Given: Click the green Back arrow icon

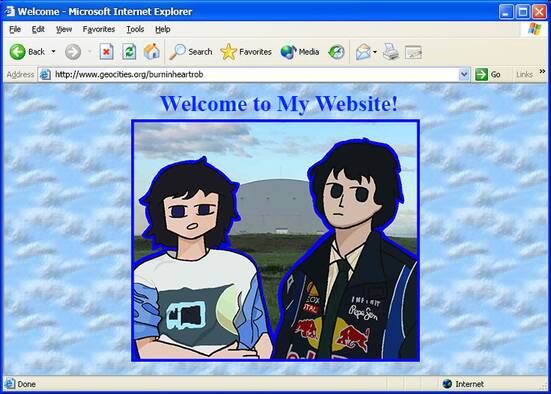Looking at the screenshot, I should pos(18,52).
